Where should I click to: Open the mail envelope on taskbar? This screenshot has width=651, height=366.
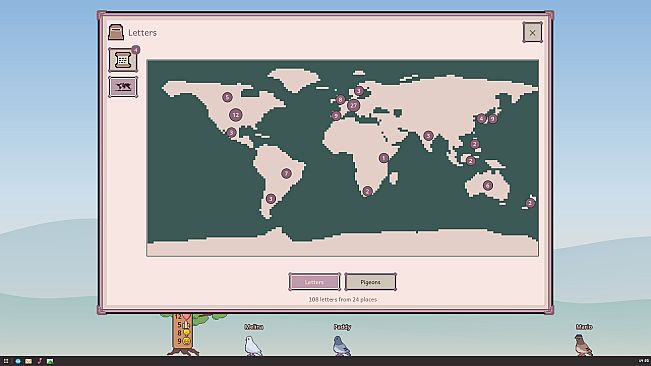pyautogui.click(x=28, y=361)
